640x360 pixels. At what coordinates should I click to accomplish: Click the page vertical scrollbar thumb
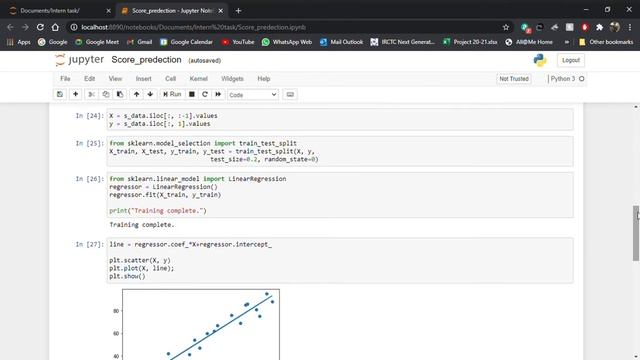(x=636, y=233)
